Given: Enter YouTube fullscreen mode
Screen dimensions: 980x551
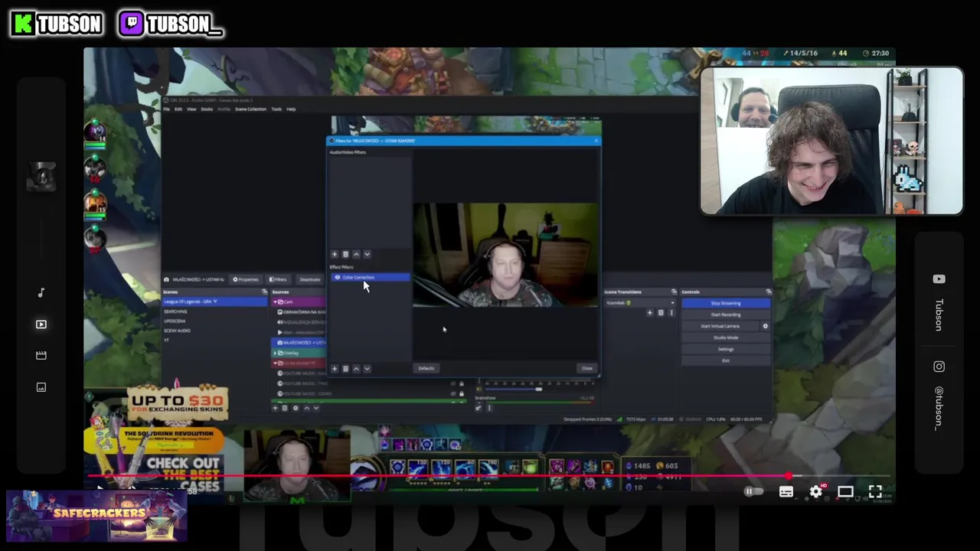Looking at the screenshot, I should pos(875,492).
